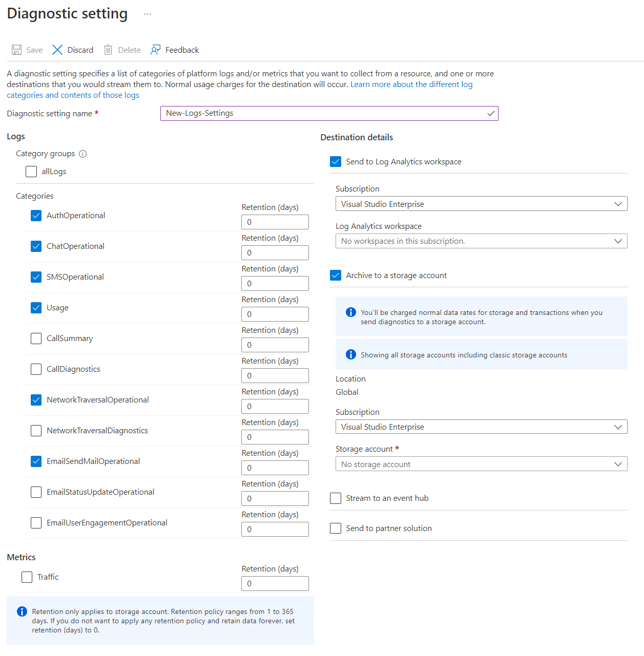
Task: Enable the Traffic metrics checkbox
Action: (x=27, y=577)
